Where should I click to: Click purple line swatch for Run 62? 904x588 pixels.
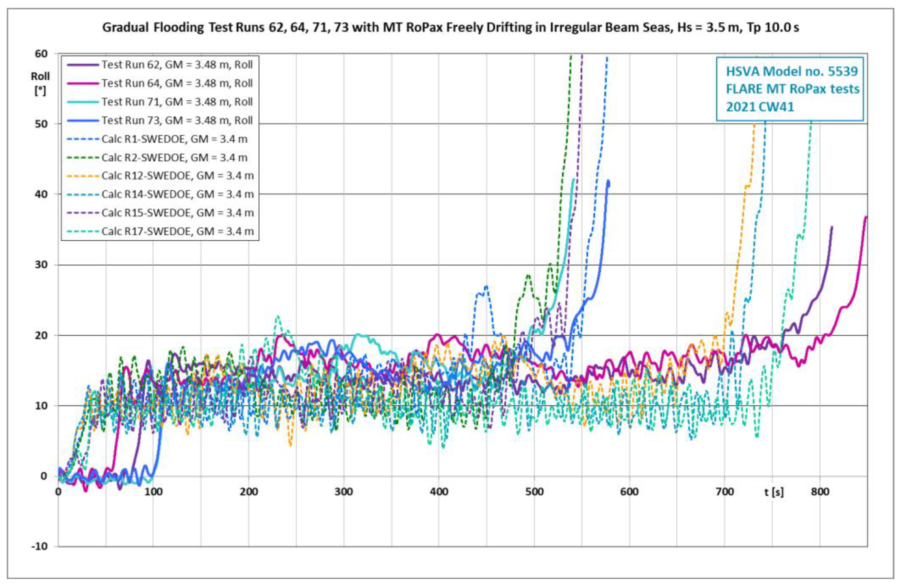(x=83, y=65)
